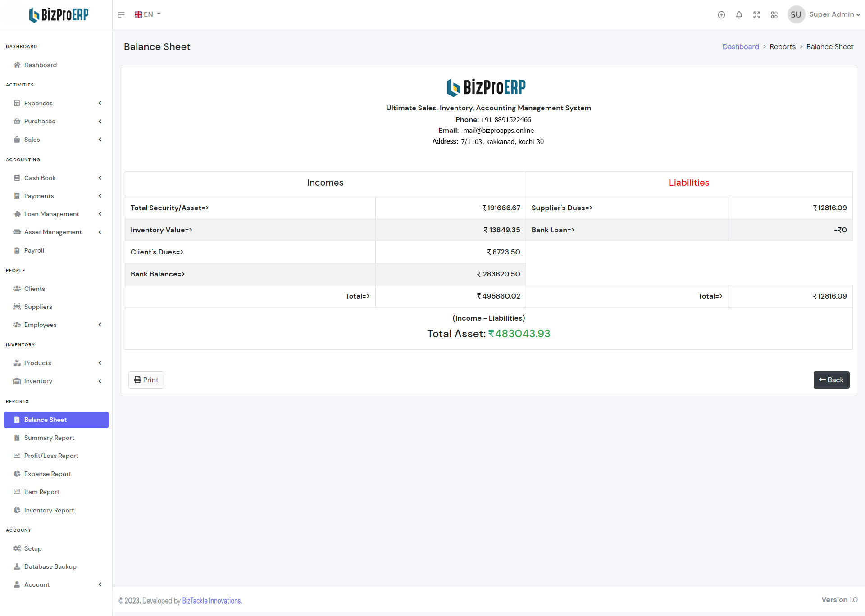Open the Summary Report menu item
The width and height of the screenshot is (865, 616).
[x=49, y=438]
